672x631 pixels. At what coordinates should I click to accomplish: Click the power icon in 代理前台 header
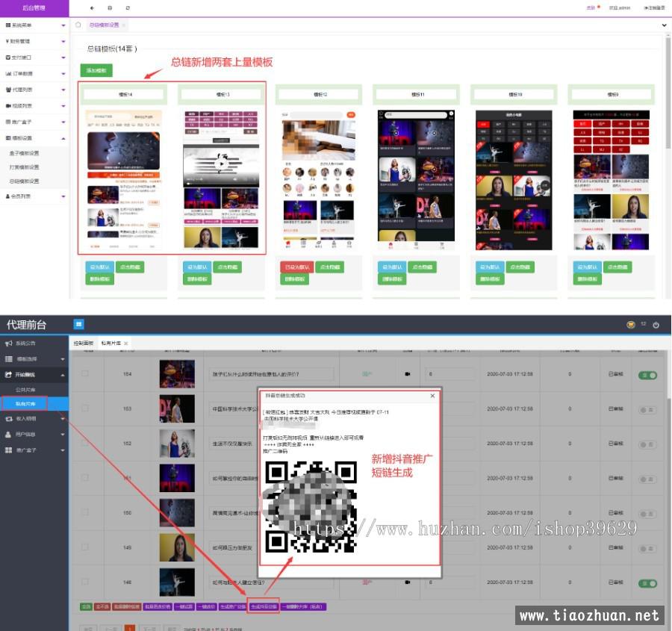[656, 325]
